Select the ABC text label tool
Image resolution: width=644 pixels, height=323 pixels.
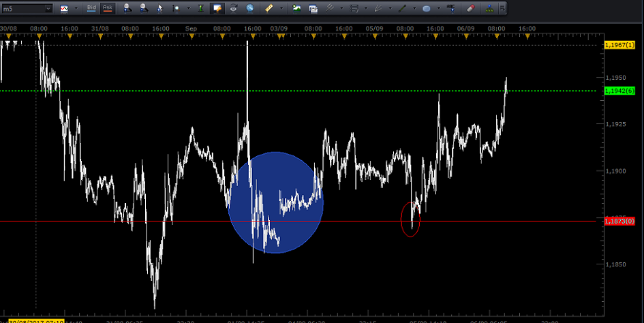point(449,9)
